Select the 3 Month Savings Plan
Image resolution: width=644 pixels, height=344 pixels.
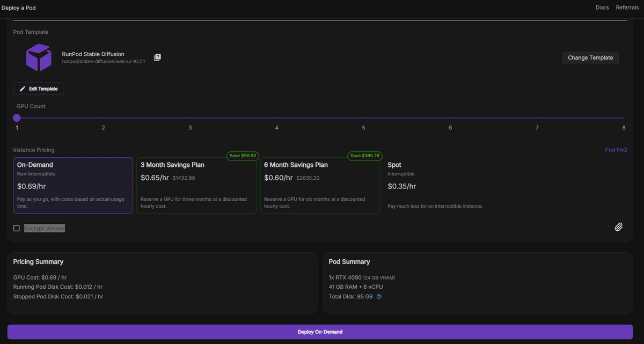[196, 185]
